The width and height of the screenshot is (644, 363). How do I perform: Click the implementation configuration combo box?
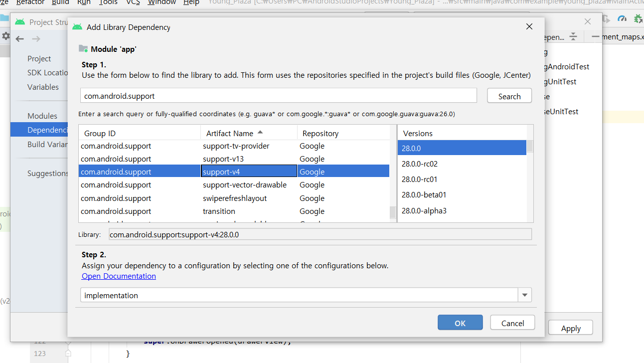(x=306, y=295)
